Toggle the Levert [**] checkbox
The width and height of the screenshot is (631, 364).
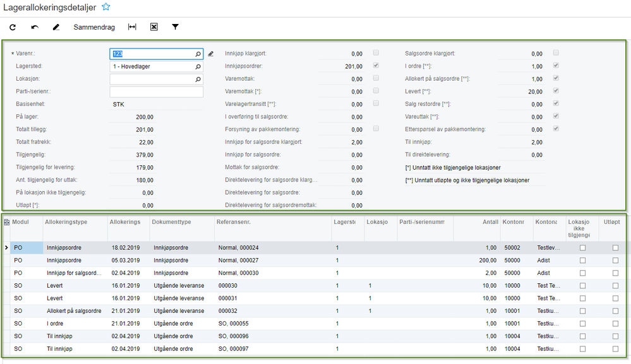coord(556,91)
